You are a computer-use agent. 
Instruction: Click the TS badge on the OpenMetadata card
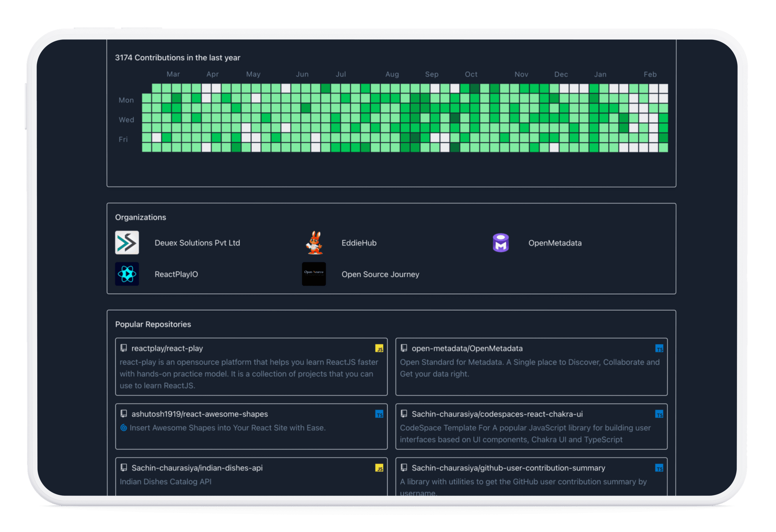point(659,348)
